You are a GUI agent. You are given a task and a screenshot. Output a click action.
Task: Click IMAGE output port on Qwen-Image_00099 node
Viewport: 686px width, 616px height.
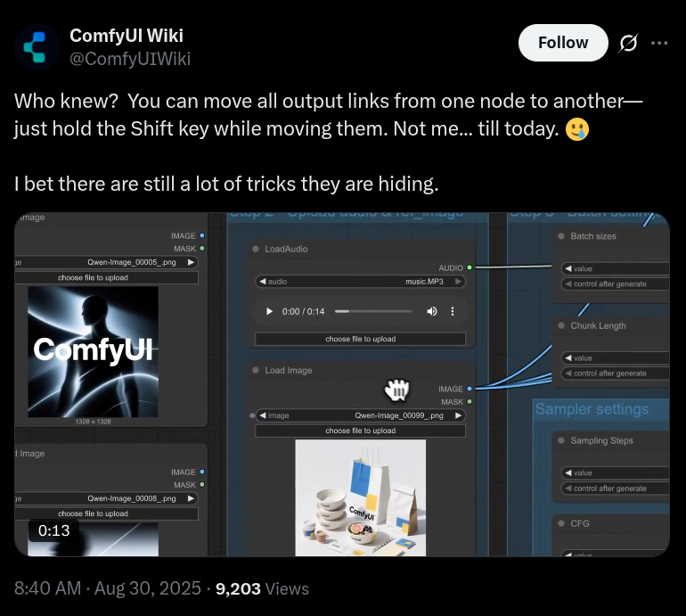click(x=470, y=389)
